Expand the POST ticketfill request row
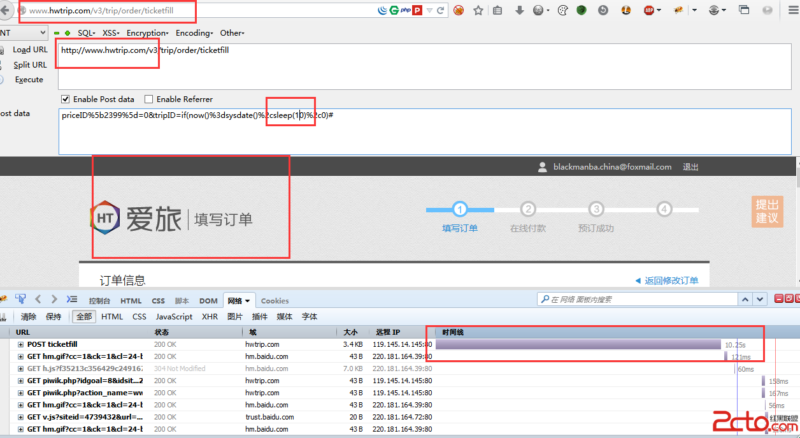The width and height of the screenshot is (800, 438). tap(20, 344)
